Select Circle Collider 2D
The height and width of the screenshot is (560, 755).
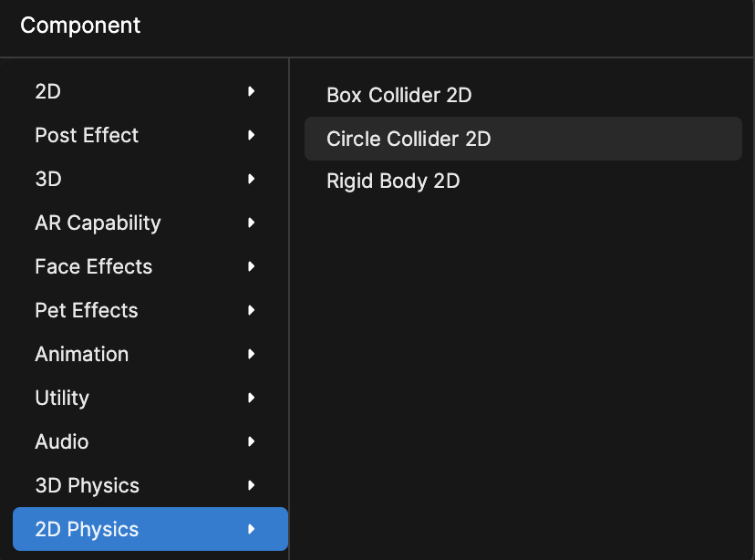pyautogui.click(x=409, y=139)
